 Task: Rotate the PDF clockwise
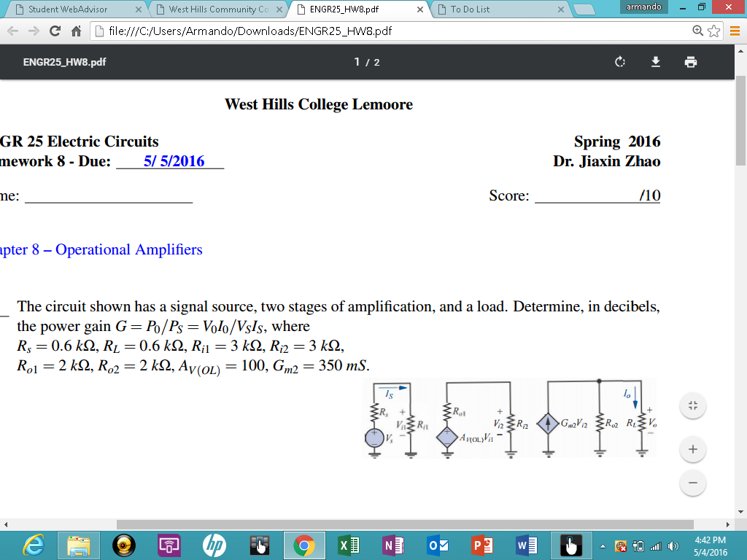point(619,62)
